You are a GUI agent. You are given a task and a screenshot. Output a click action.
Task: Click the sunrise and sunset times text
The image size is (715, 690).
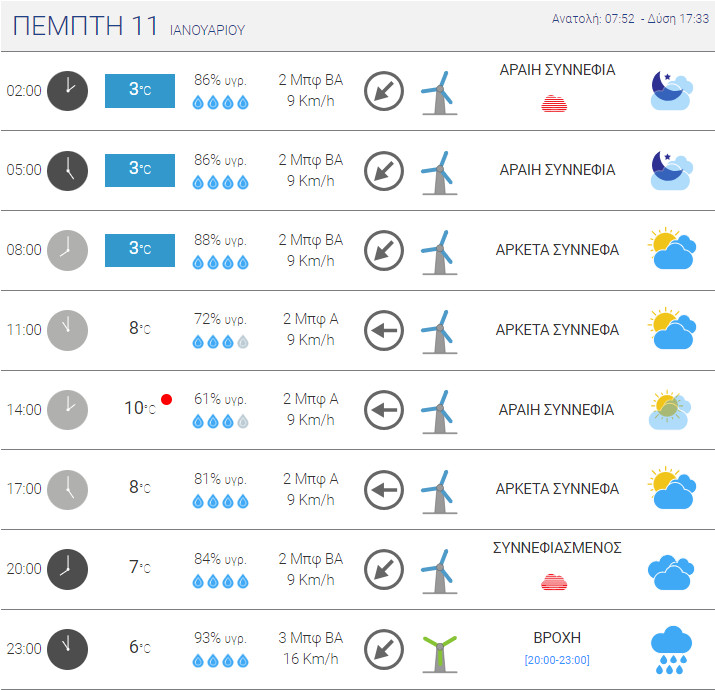click(x=630, y=19)
